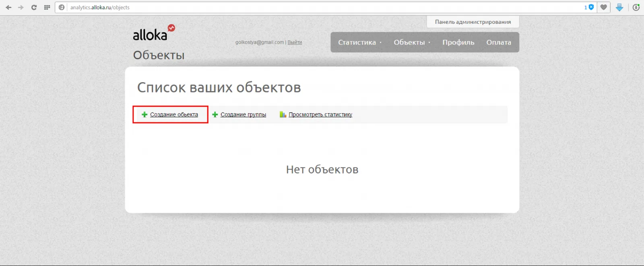Screen dimensions: 644x266
Task: Click the Нет объектов message
Action: tap(322, 170)
